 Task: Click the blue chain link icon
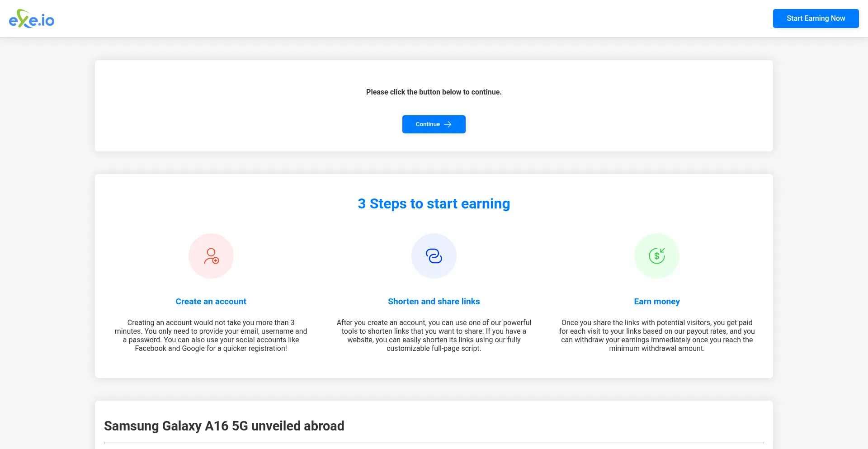pos(434,256)
